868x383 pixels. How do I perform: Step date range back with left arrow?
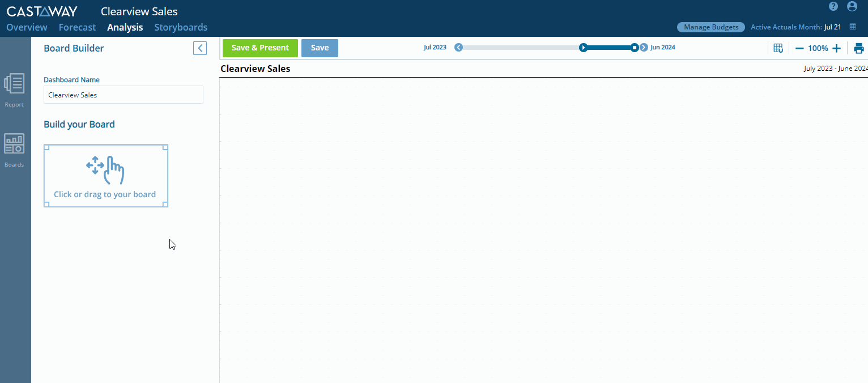click(459, 48)
